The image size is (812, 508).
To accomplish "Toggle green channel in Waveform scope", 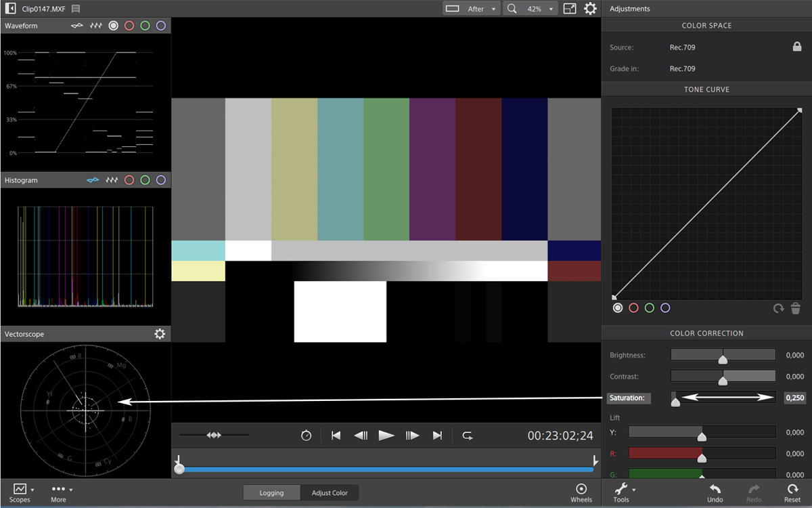I will click(145, 26).
